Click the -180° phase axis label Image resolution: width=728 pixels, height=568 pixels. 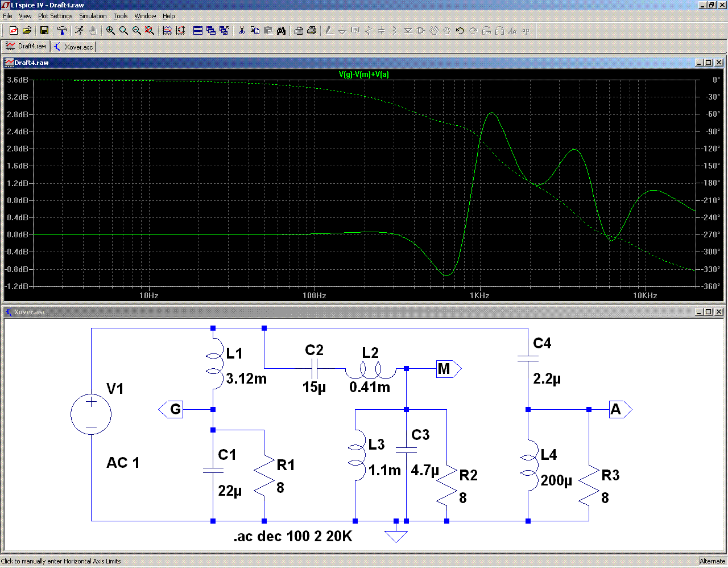pos(711,183)
